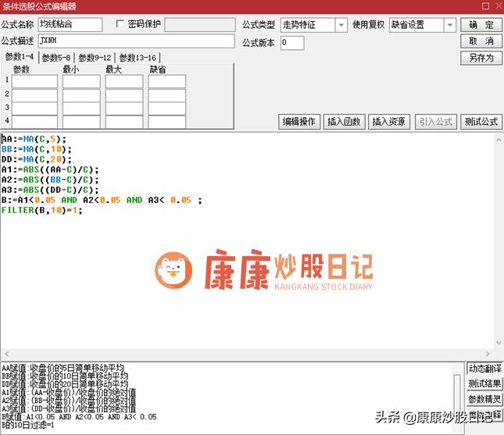Image resolution: width=504 pixels, height=435 pixels.
Task: Click the translation panel vertical scrollbar
Action: [457, 398]
